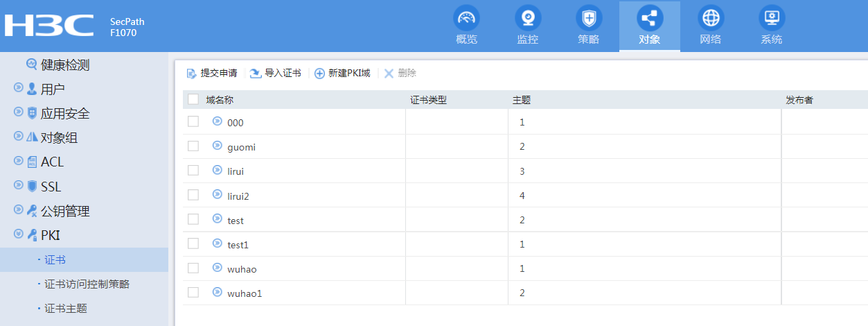This screenshot has width=868, height=326.
Task: Open the 监控 monitoring camera icon
Action: pyautogui.click(x=528, y=17)
